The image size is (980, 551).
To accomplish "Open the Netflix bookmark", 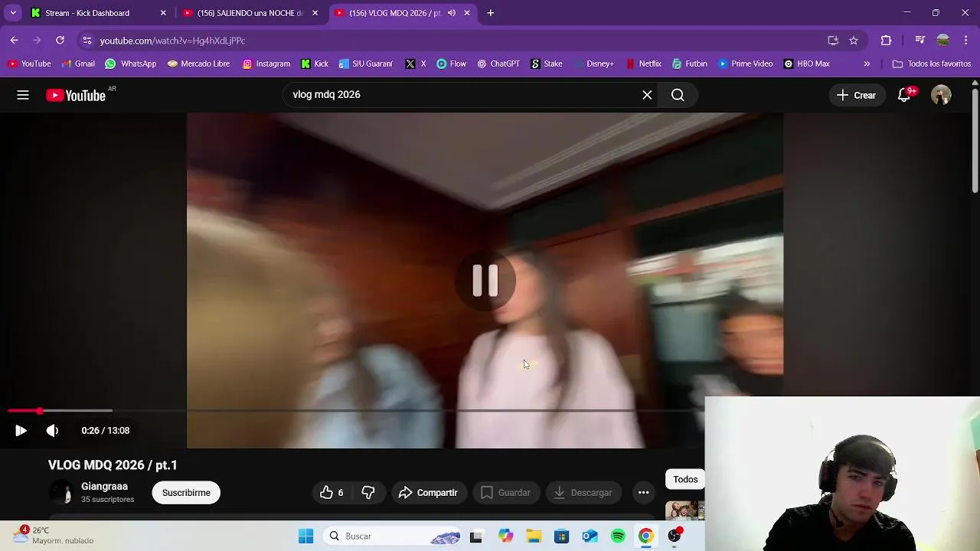I will [x=643, y=64].
